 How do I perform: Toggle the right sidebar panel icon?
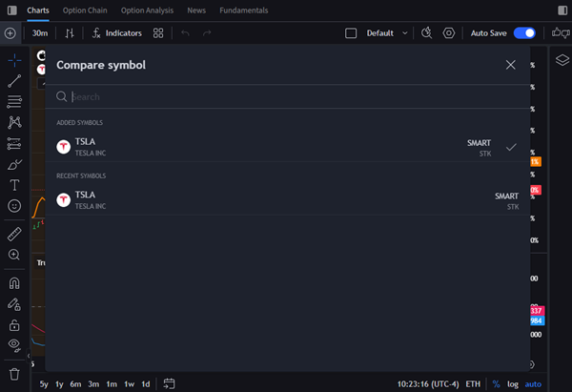562,10
